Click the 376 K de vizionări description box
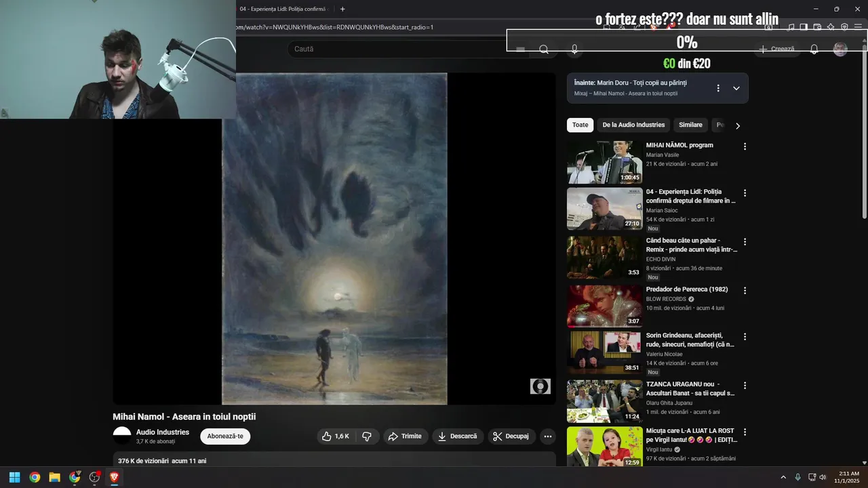This screenshot has height=488, width=868. point(334,460)
